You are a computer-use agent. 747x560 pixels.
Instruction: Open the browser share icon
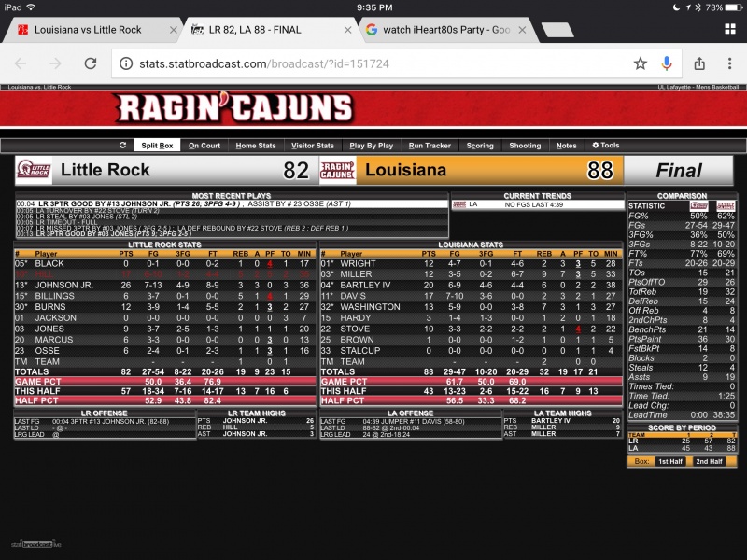698,63
